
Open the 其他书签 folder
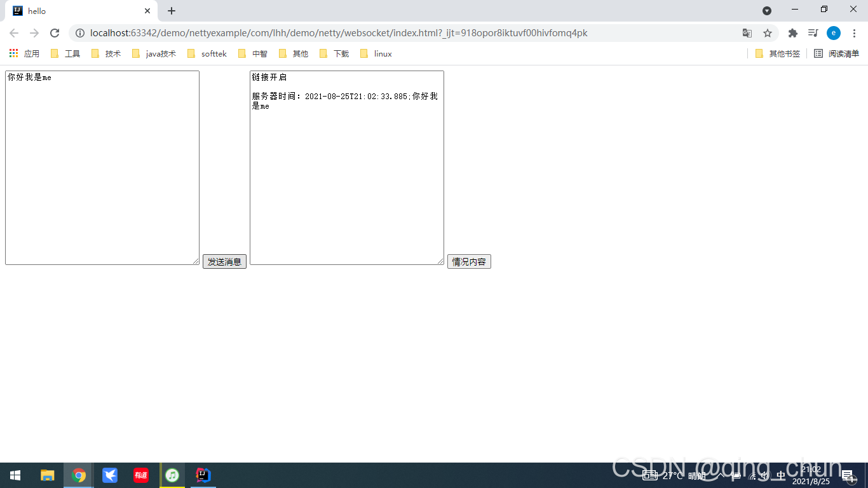[x=778, y=54]
